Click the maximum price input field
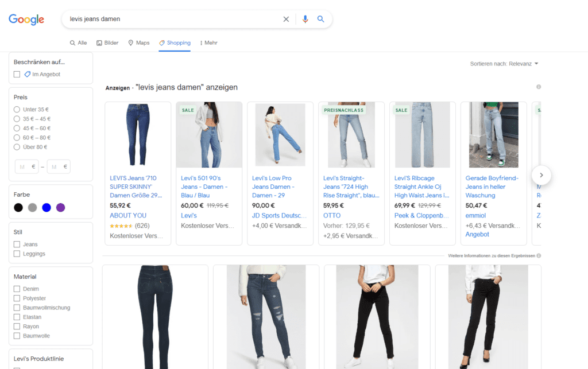Viewport: 588px width, 369px height. [x=59, y=166]
